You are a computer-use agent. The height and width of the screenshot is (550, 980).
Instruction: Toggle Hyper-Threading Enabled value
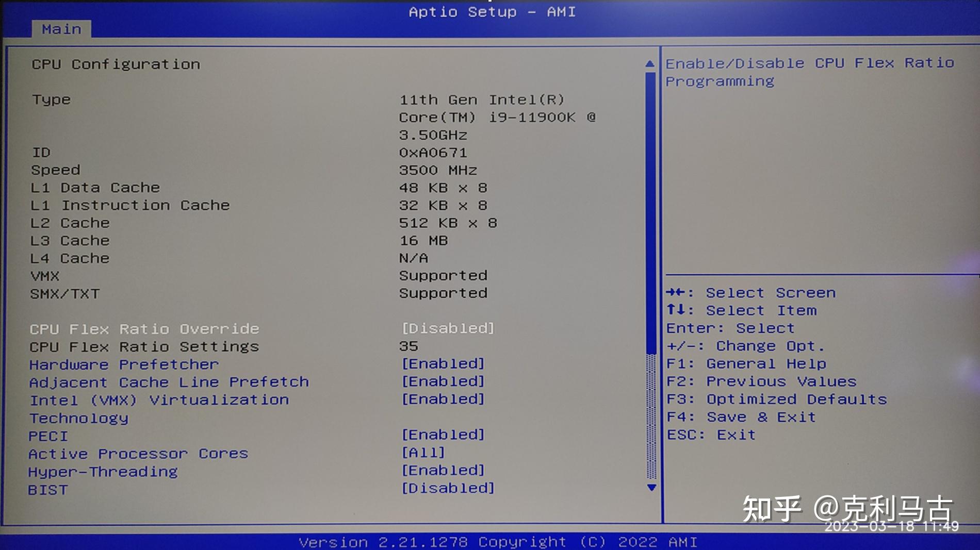click(443, 471)
